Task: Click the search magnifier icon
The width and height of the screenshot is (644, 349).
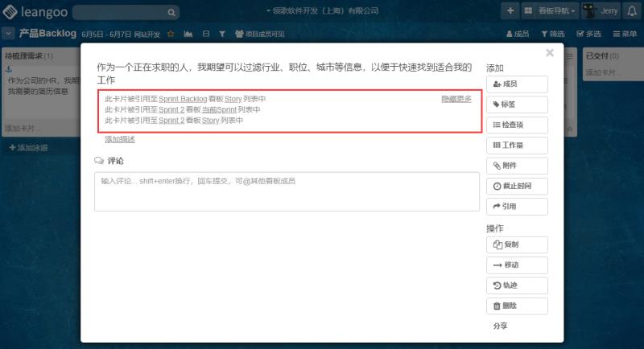Action: pos(171,13)
